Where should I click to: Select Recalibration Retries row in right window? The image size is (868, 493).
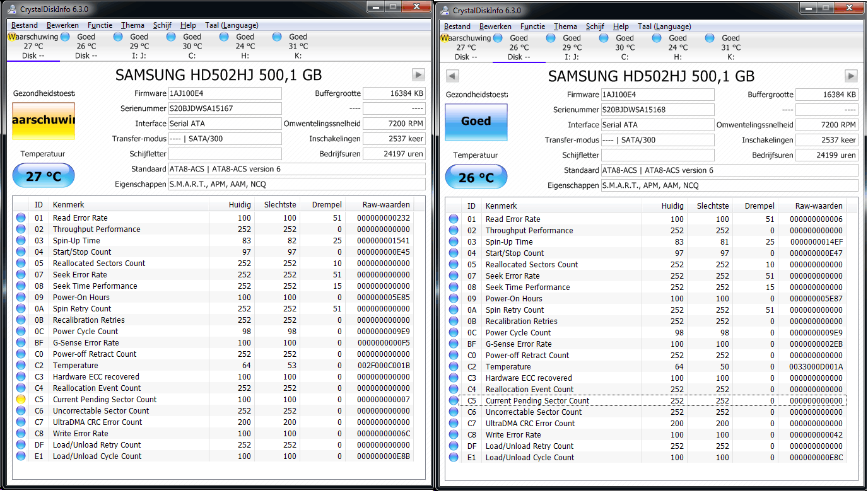(x=645, y=322)
